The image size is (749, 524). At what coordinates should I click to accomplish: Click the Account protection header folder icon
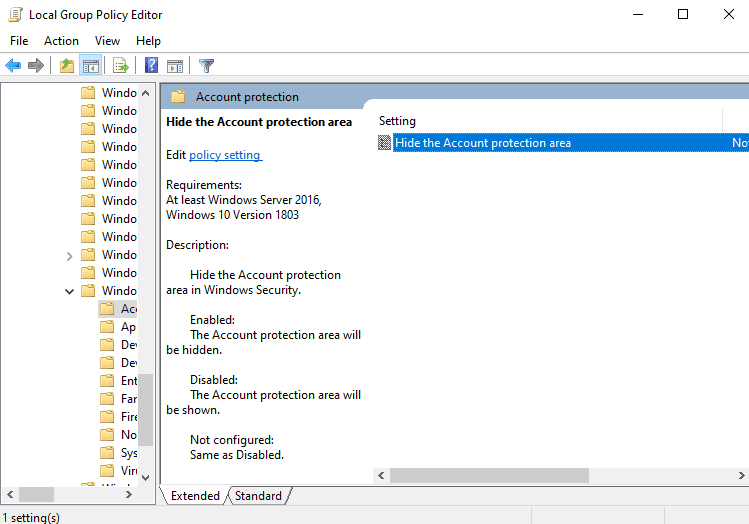pyautogui.click(x=178, y=97)
